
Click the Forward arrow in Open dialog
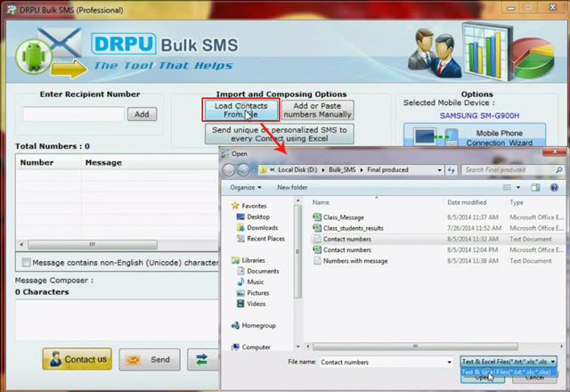pyautogui.click(x=243, y=169)
